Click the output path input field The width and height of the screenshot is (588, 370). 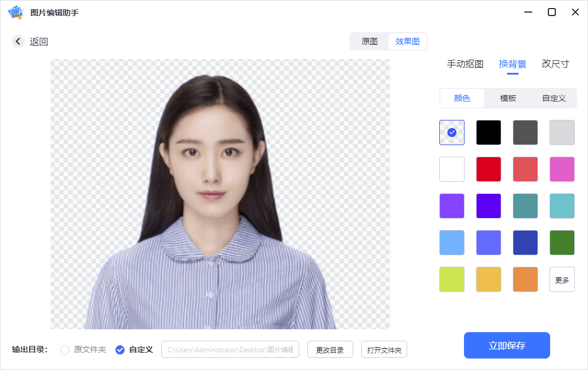click(x=230, y=349)
